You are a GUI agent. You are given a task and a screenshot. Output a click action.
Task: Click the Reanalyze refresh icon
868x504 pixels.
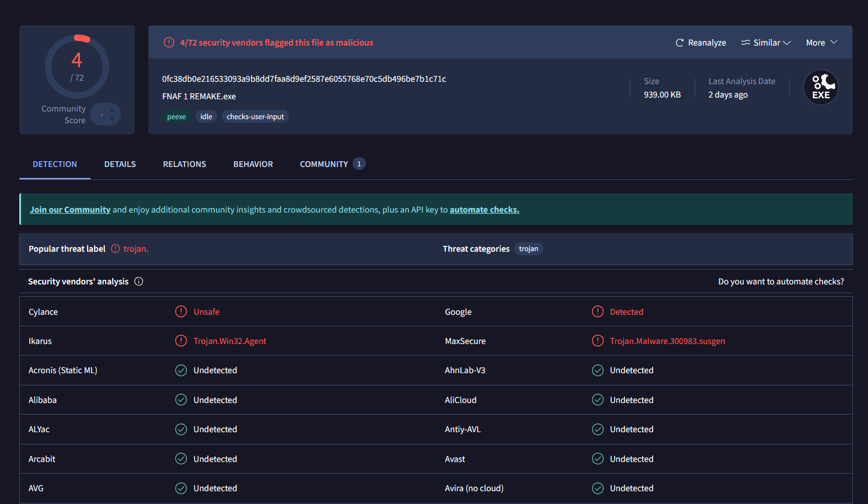tap(679, 43)
